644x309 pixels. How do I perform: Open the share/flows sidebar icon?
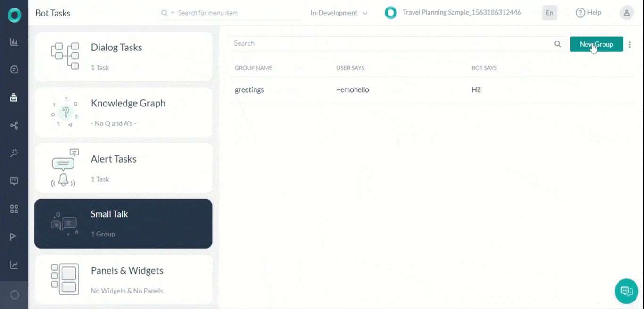pyautogui.click(x=14, y=125)
